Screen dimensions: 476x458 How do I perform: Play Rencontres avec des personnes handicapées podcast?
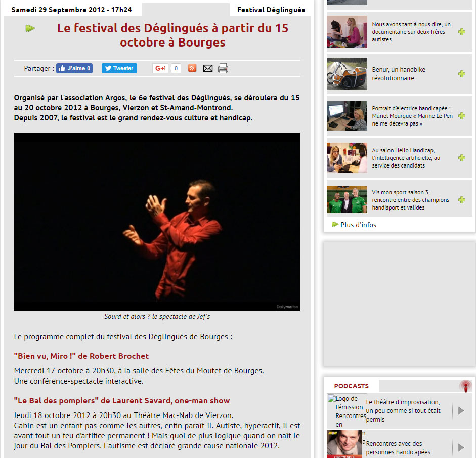point(461,447)
